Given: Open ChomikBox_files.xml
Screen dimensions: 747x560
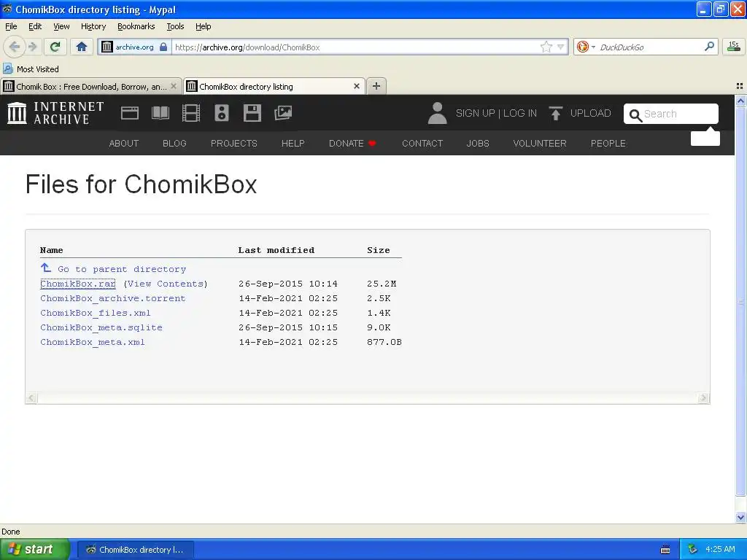Looking at the screenshot, I should pyautogui.click(x=96, y=313).
